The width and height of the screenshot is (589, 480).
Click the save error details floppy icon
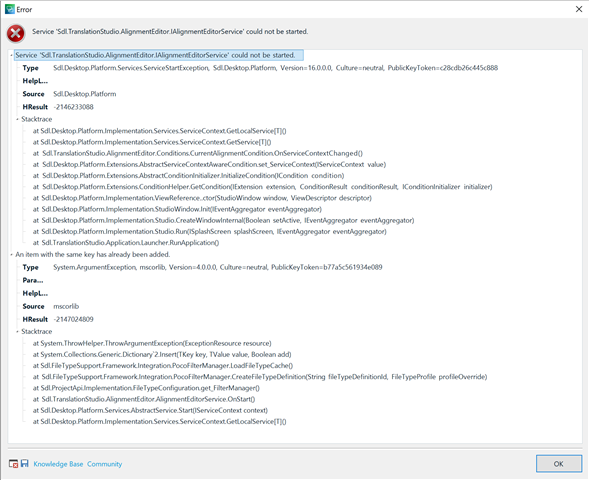pyautogui.click(x=25, y=463)
